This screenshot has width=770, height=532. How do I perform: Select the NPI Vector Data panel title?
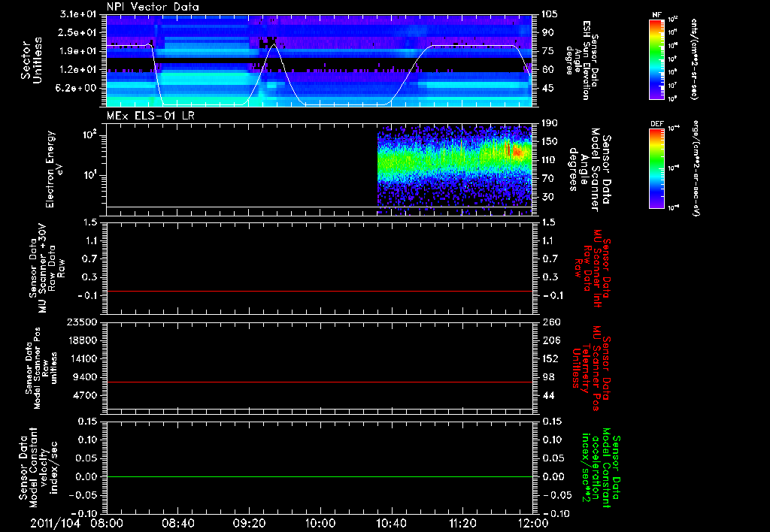click(x=153, y=7)
